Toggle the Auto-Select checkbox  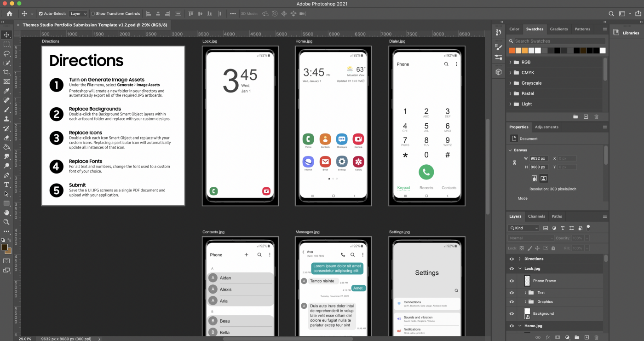[40, 14]
